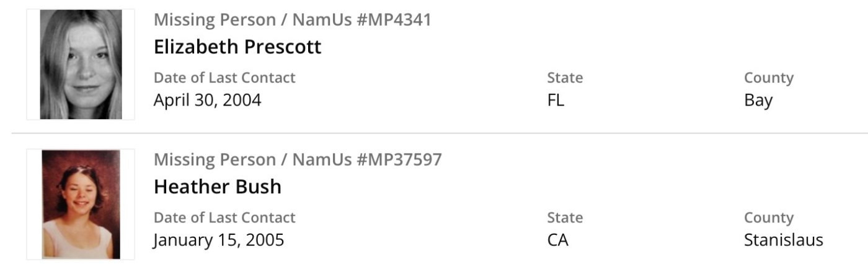The image size is (868, 264).
Task: Select the April 30, 2004 date
Action: pos(208,100)
